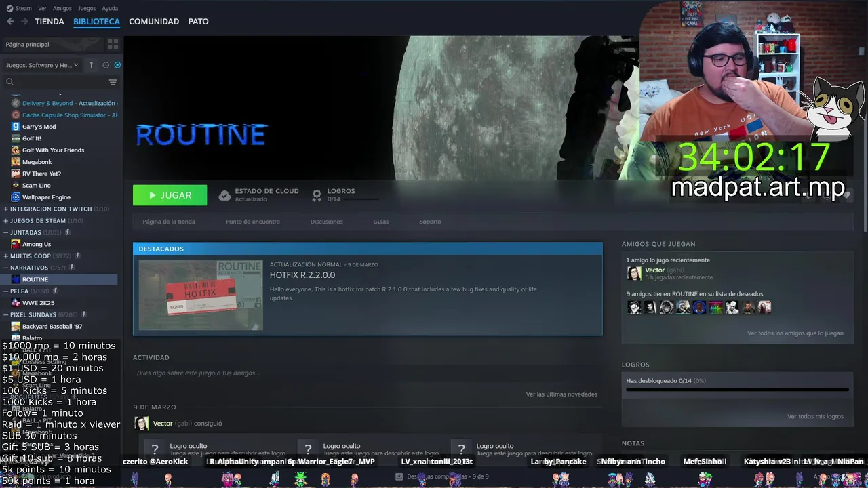Switch library to grid view icon
868x488 pixels.
tap(113, 44)
